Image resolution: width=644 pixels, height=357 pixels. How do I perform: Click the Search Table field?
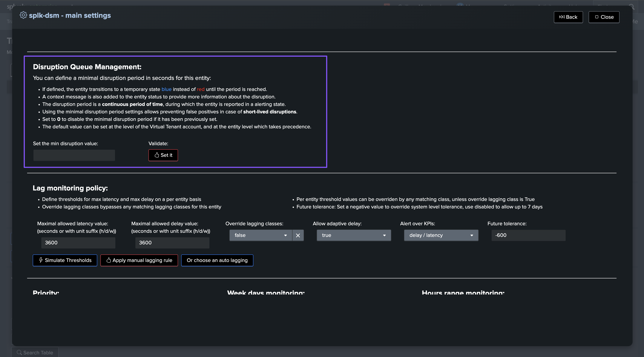click(x=38, y=353)
